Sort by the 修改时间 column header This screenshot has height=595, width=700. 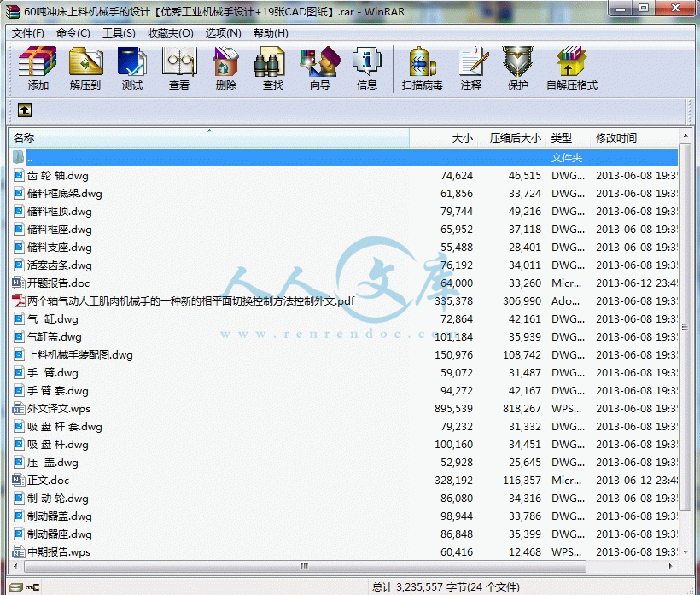click(x=634, y=138)
